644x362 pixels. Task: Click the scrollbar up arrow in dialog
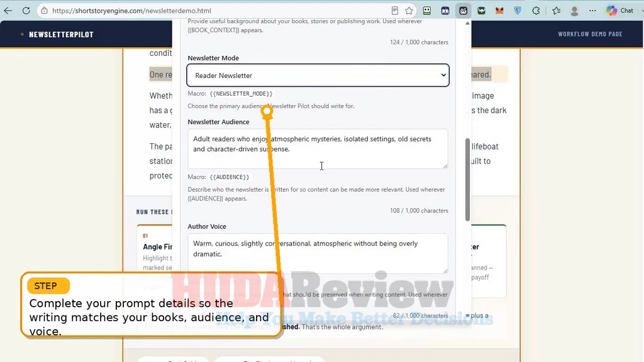467,23
